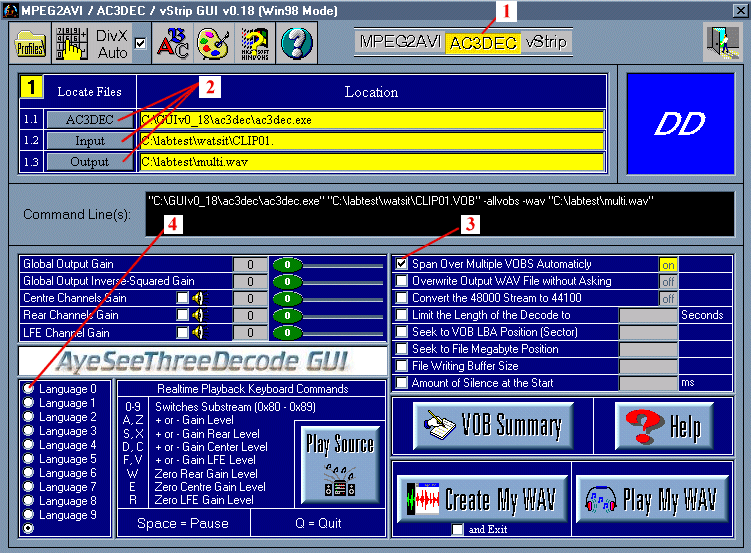Enable the LFE Channel Gain checkbox
Viewport: 751px width, 553px height.
[x=182, y=332]
